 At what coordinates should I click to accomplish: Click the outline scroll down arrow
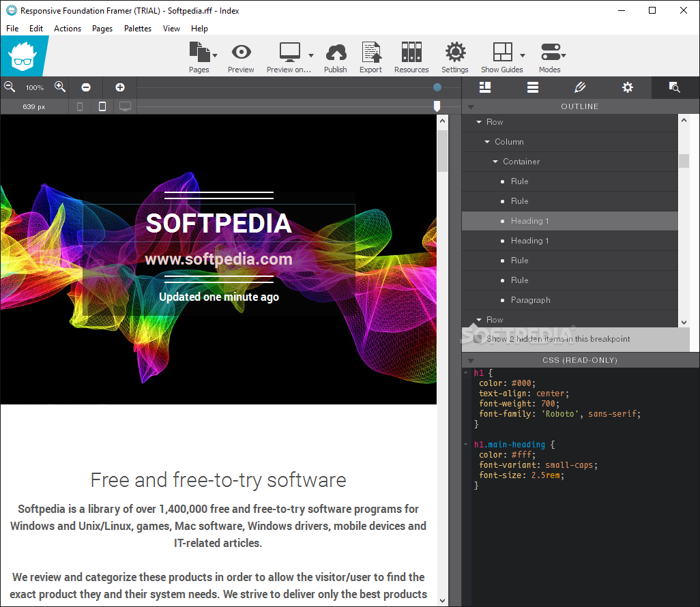click(684, 322)
